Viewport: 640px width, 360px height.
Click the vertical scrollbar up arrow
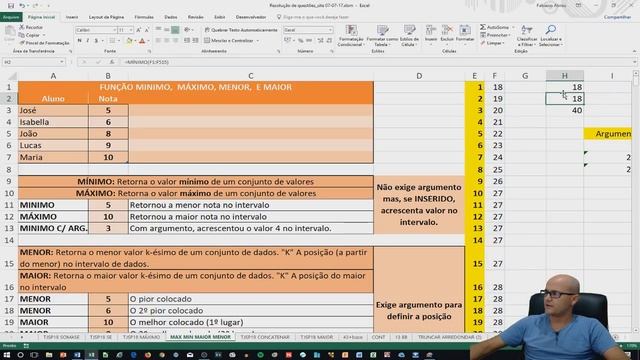[636, 73]
